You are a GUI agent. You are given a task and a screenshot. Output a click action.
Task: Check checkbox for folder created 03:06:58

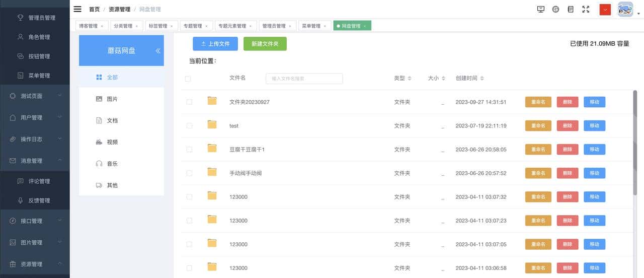[189, 267]
